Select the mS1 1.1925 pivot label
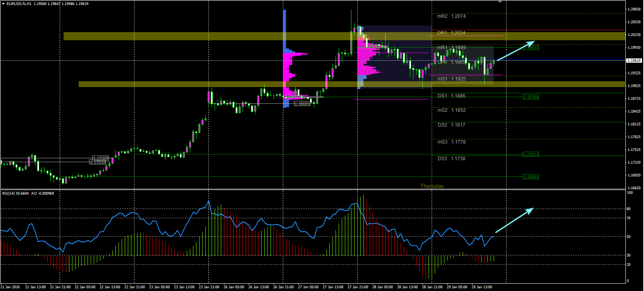Image resolution: width=644 pixels, height=291 pixels. (451, 79)
